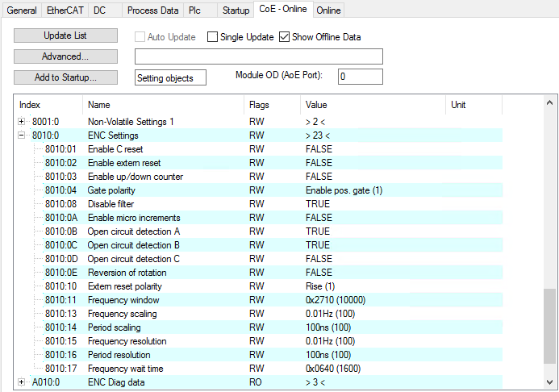Click the 'Enable C reset' name

tap(115, 149)
